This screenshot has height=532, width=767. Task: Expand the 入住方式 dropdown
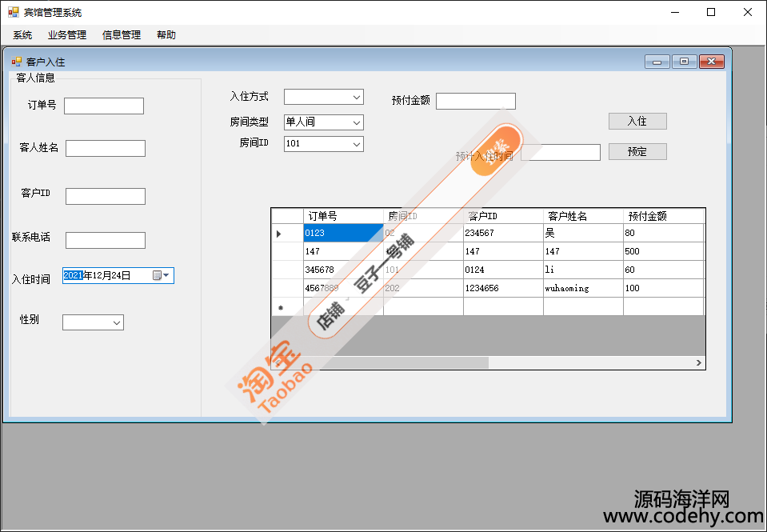click(357, 97)
